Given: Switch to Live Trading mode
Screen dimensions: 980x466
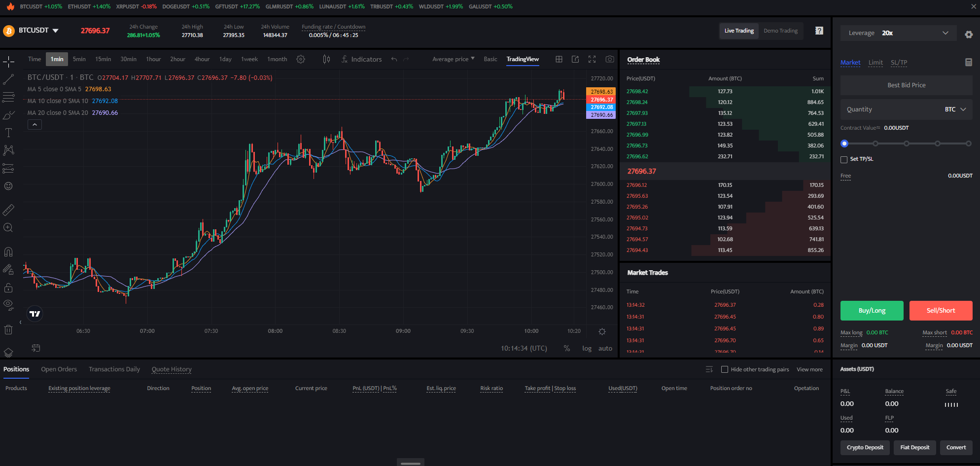Looking at the screenshot, I should [x=739, y=31].
